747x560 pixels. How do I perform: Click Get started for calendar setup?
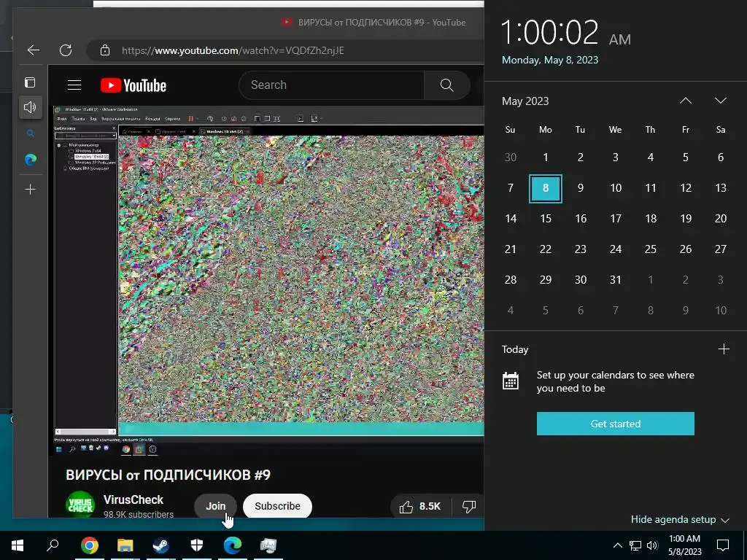(615, 424)
